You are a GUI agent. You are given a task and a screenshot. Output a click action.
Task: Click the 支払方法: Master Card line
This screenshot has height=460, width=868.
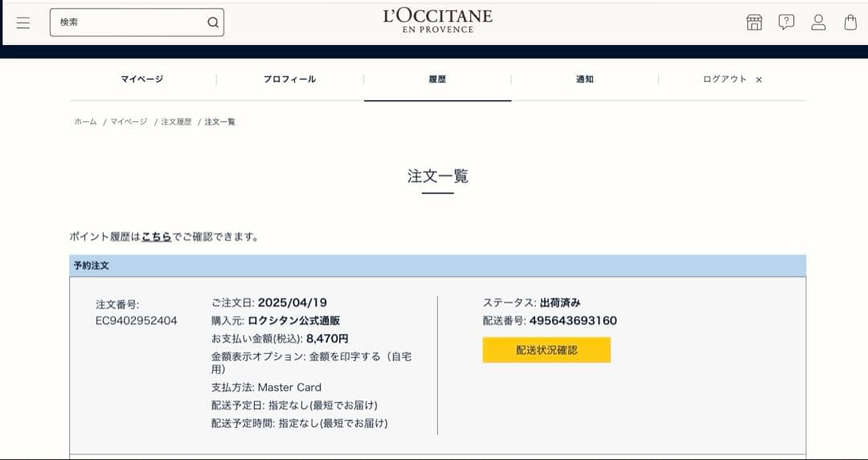point(266,388)
